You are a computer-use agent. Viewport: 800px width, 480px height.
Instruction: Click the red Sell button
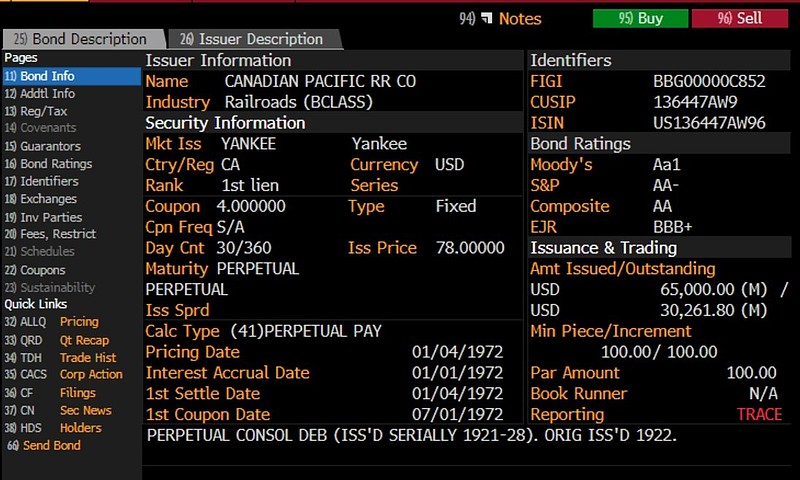(x=739, y=18)
